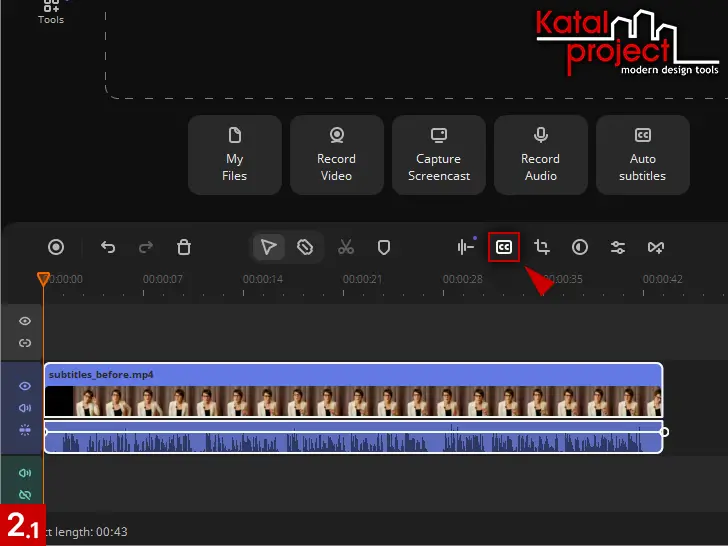Open My Files import button
Screen dimensions: 728x546
(x=234, y=155)
